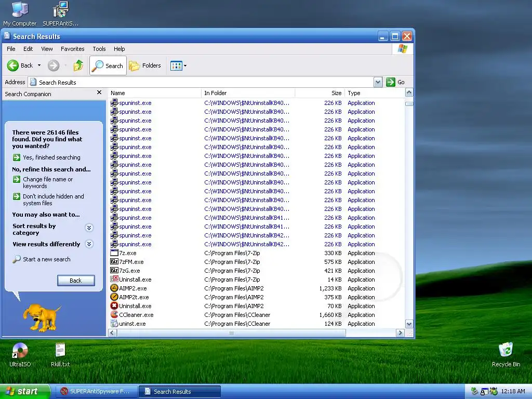Open the SUPERAntiSpyware desktop shortcut
Viewport: 532px width, 399px height.
point(60,14)
